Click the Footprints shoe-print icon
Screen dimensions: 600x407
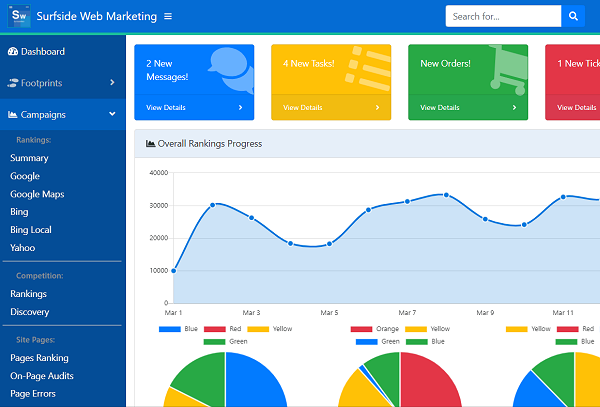pos(13,83)
